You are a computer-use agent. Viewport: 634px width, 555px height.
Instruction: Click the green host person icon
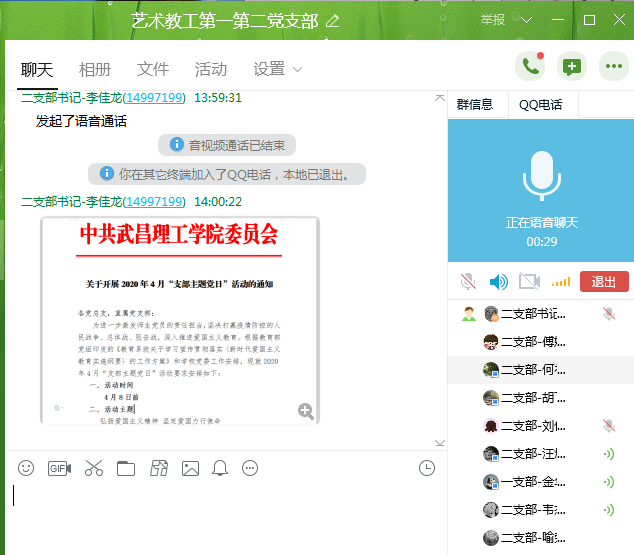(x=469, y=314)
